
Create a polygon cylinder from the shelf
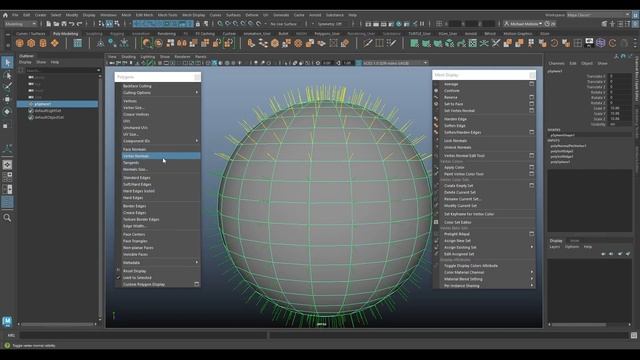pyautogui.click(x=43, y=43)
